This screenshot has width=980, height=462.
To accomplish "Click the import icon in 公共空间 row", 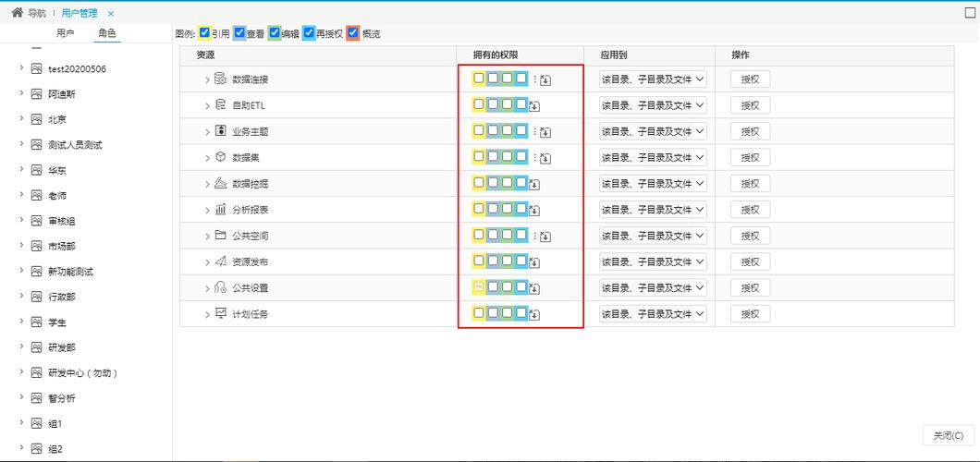I will pyautogui.click(x=545, y=237).
